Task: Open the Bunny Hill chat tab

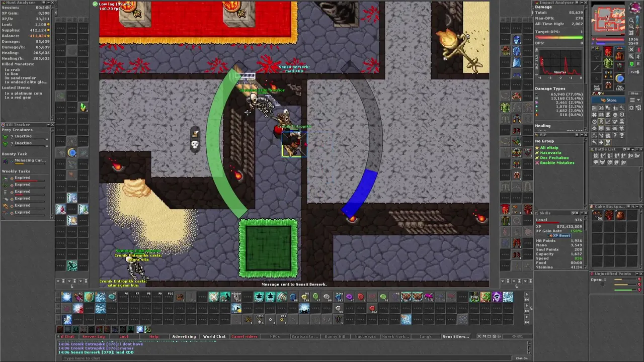Action: (335, 336)
